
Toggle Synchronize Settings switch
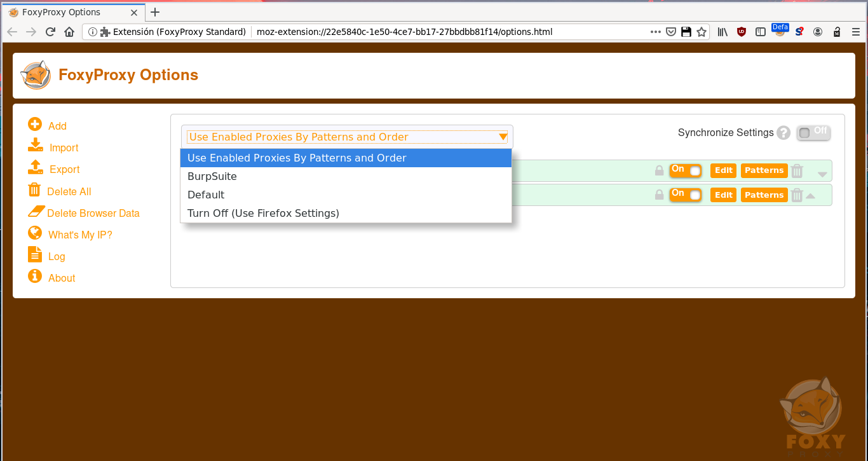(813, 132)
